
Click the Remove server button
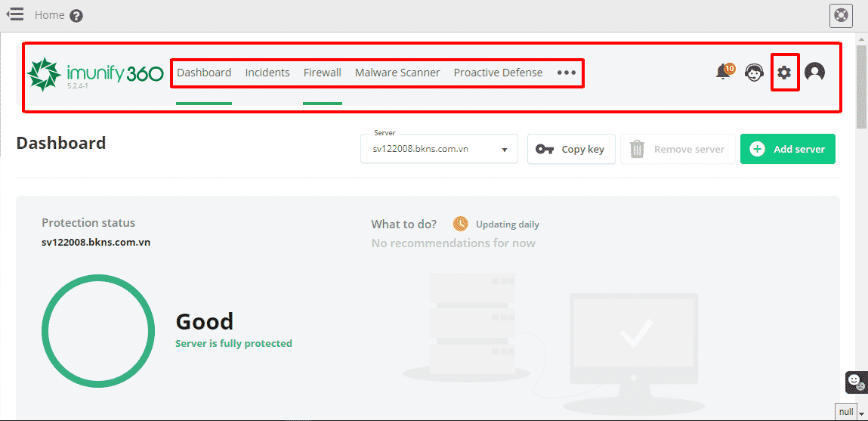(x=678, y=150)
